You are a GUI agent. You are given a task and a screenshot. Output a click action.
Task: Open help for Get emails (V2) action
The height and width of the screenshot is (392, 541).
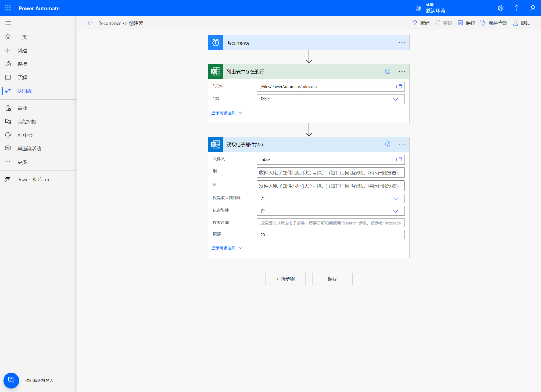coord(387,144)
